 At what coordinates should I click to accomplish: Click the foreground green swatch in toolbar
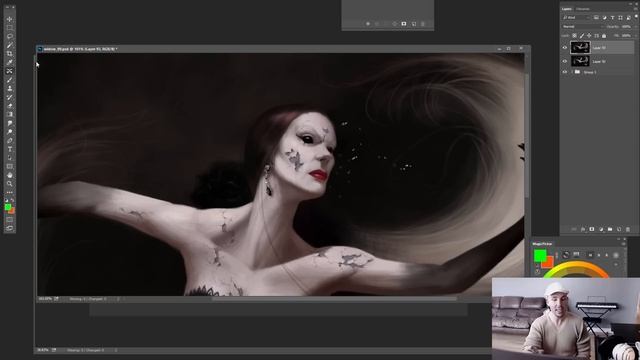tap(8, 207)
